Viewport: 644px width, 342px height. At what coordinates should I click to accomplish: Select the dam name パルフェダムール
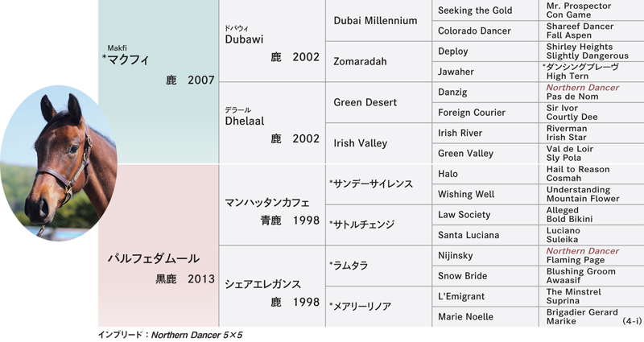[153, 258]
